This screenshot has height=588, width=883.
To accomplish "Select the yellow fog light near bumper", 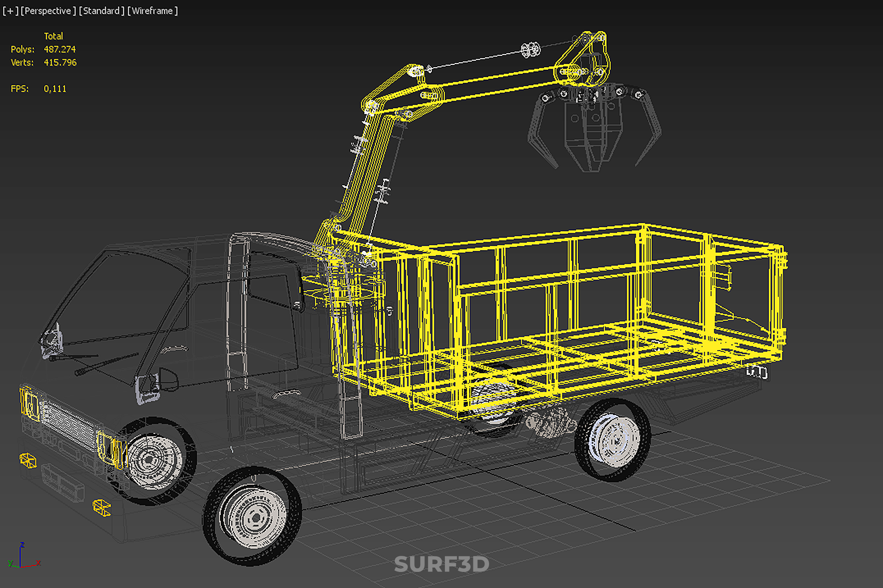I will (x=102, y=508).
